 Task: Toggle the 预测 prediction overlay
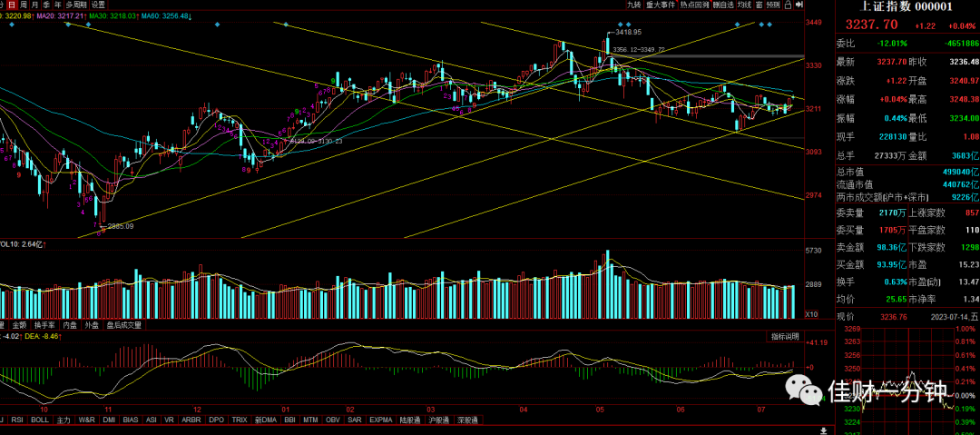point(773,5)
